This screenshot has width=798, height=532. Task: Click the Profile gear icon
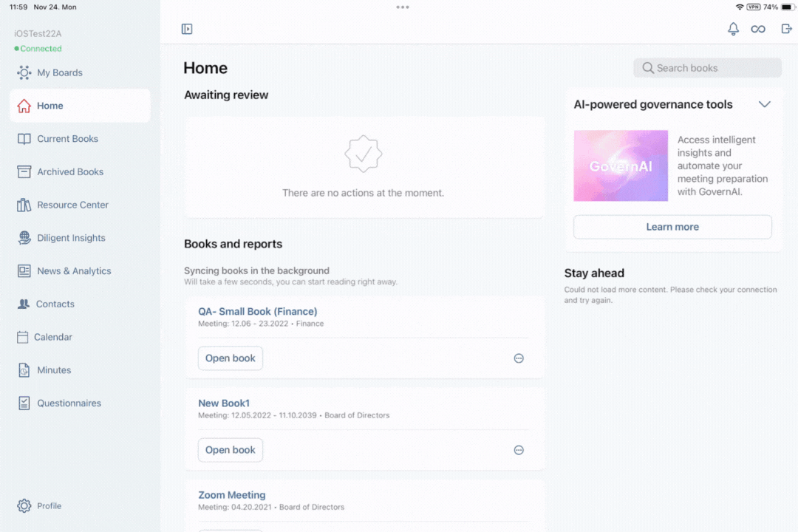[24, 505]
